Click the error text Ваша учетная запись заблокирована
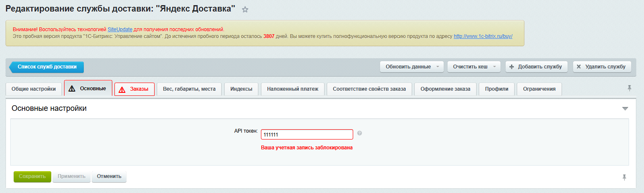The height and width of the screenshot is (193, 644). (x=307, y=148)
